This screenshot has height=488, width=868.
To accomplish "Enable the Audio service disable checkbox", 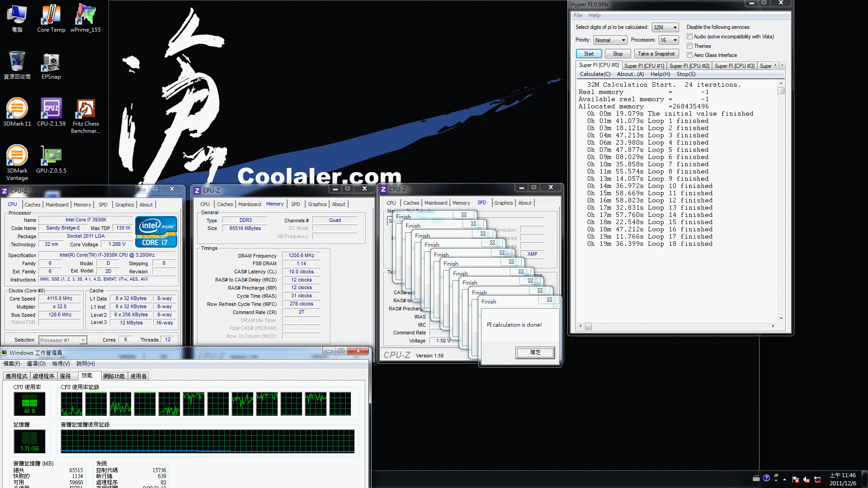I will 690,37.
